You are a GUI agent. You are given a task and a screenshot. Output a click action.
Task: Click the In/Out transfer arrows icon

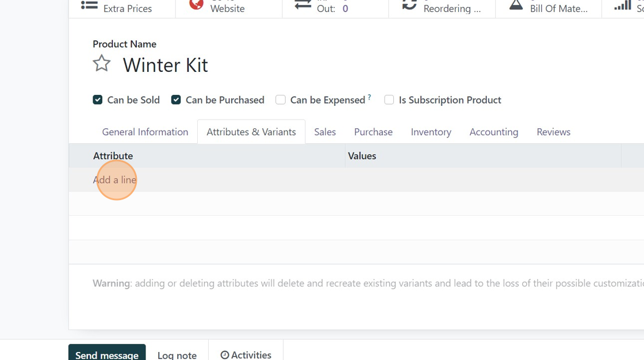point(302,5)
